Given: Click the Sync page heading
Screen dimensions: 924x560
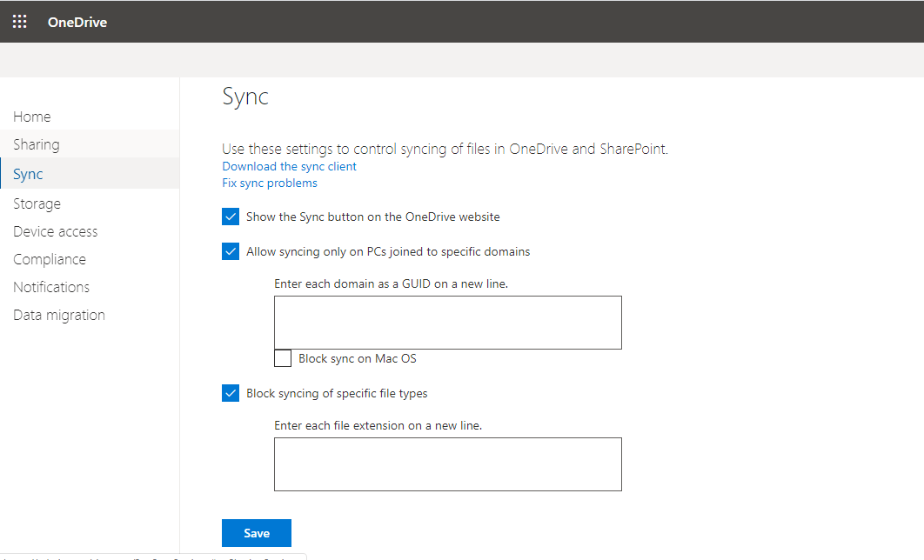Looking at the screenshot, I should tap(245, 97).
